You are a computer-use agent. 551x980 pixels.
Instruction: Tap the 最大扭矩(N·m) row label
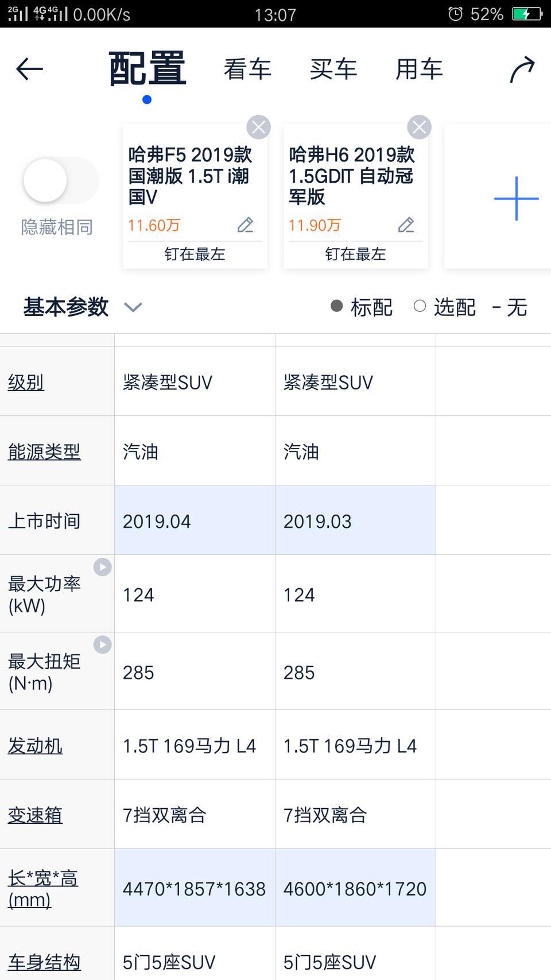click(x=44, y=672)
